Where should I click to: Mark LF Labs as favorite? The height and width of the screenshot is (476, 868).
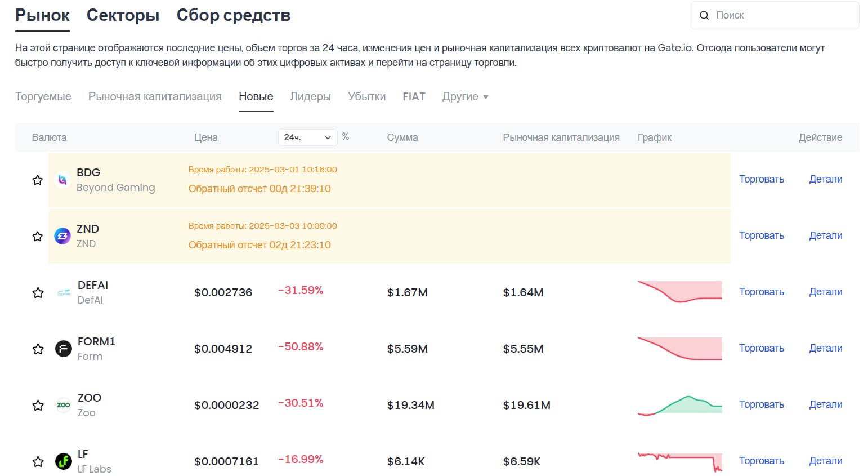38,462
